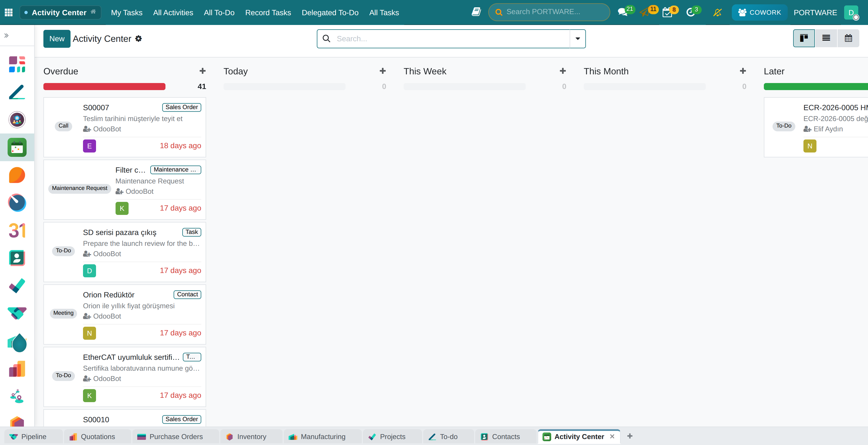Open the Calendar 31 sidebar icon
The height and width of the screenshot is (445, 868).
click(x=17, y=231)
